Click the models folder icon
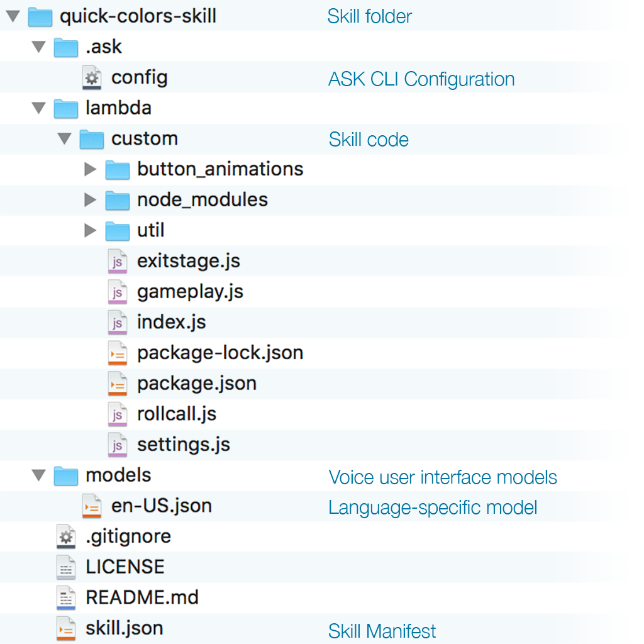644x644 pixels. [x=65, y=477]
